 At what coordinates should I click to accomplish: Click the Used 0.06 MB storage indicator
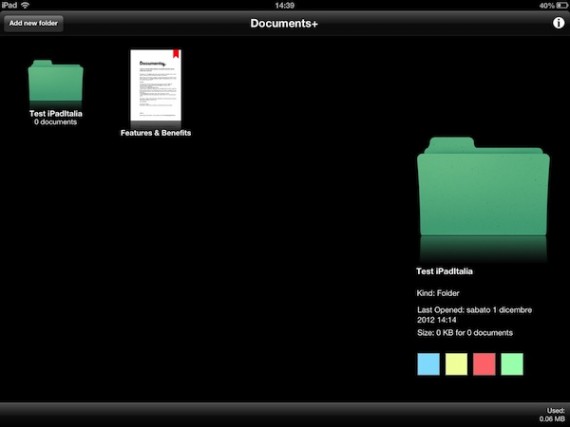click(553, 415)
